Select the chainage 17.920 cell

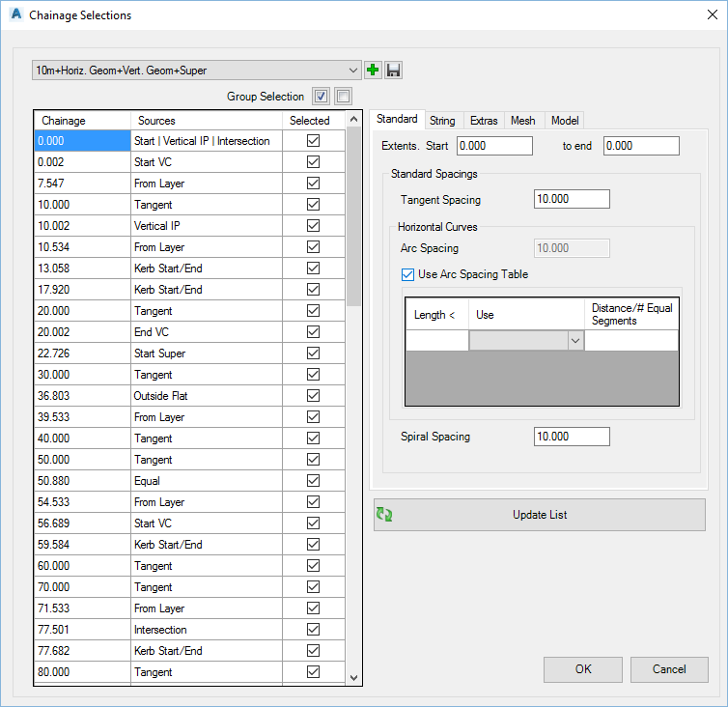pyautogui.click(x=83, y=290)
